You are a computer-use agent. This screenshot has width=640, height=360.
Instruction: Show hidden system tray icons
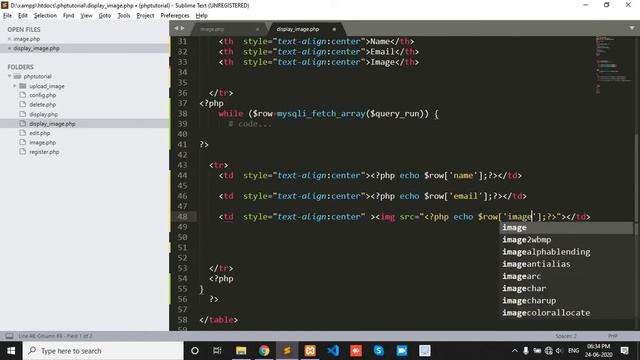click(515, 351)
